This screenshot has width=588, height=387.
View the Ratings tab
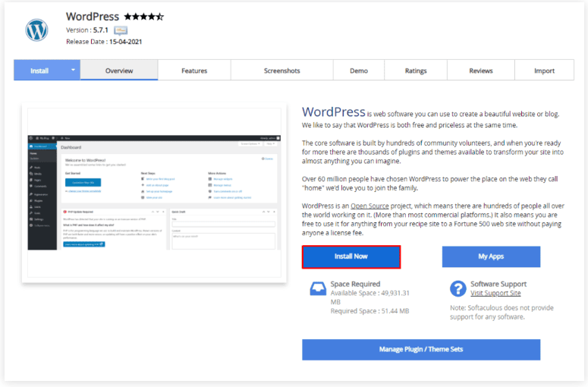tap(416, 71)
